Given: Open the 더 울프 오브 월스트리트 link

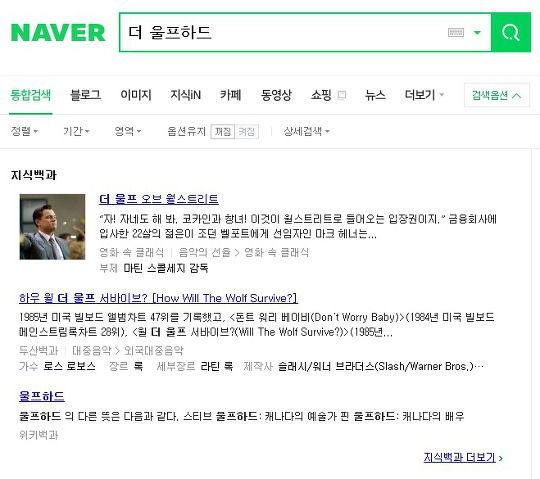Looking at the screenshot, I should [x=159, y=199].
